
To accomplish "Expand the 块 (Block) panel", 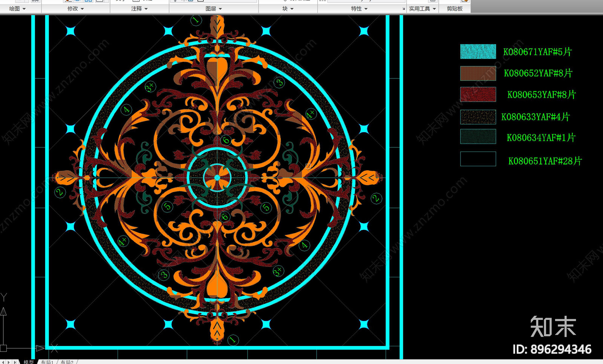I will click(x=288, y=9).
